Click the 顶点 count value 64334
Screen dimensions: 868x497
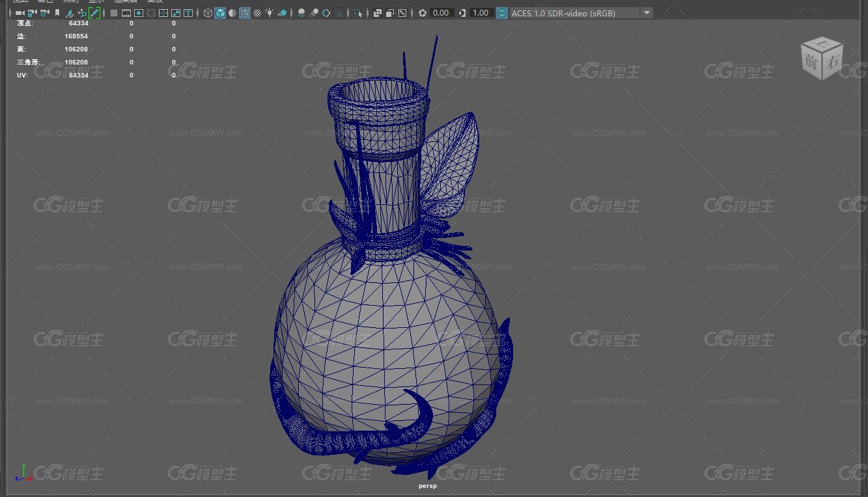tap(78, 23)
